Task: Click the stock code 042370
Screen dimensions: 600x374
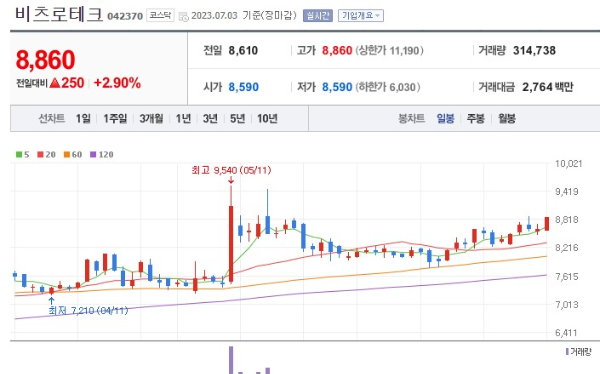Action: pos(125,16)
